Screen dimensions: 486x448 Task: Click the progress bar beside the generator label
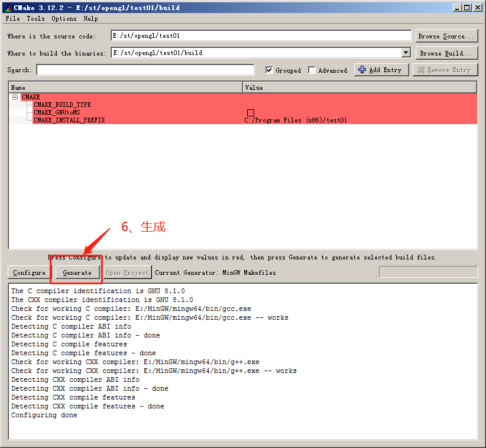tap(428, 272)
